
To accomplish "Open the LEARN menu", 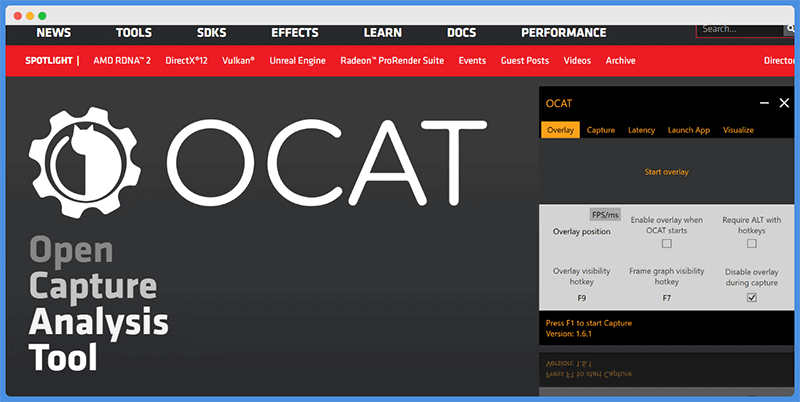I will coord(383,33).
